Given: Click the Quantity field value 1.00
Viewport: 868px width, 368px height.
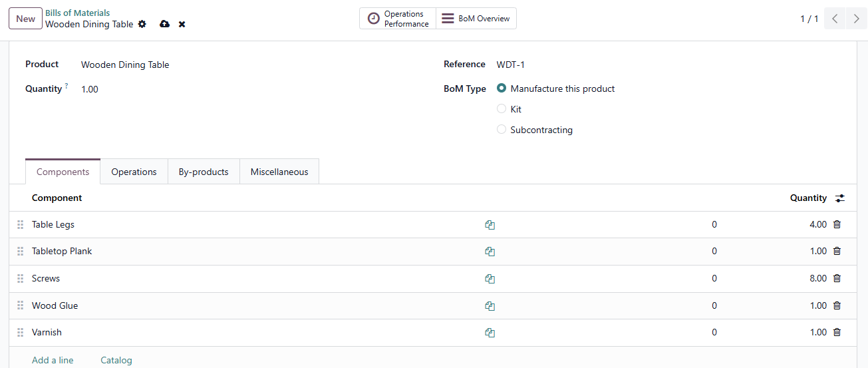Looking at the screenshot, I should click(x=90, y=89).
